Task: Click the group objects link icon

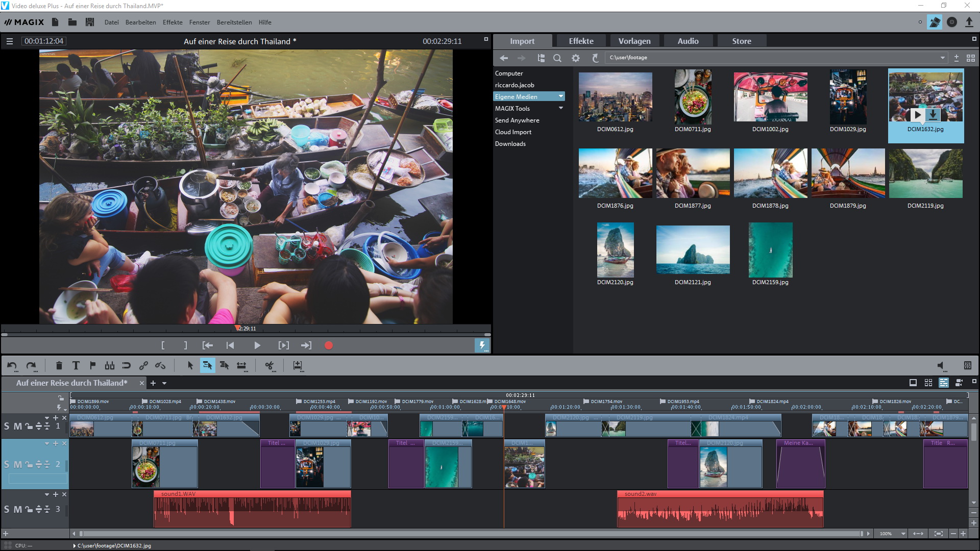Action: click(x=143, y=365)
